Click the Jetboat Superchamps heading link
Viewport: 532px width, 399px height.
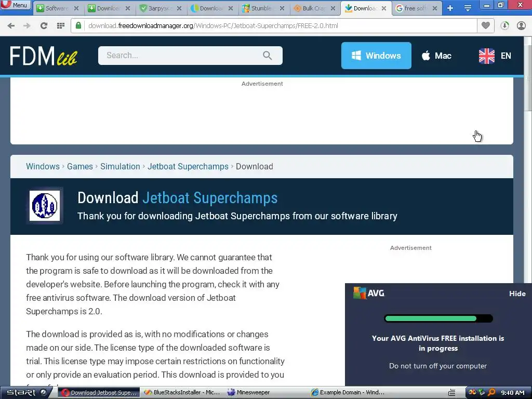[210, 198]
